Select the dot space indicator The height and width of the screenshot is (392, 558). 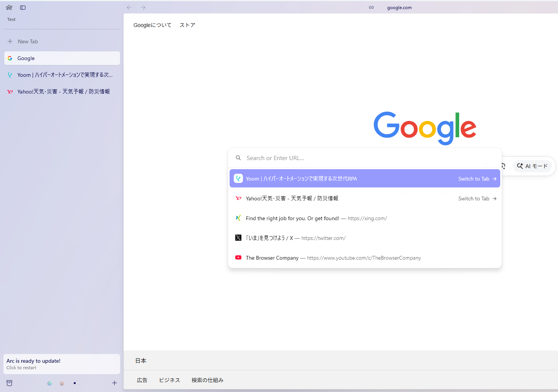coord(75,383)
